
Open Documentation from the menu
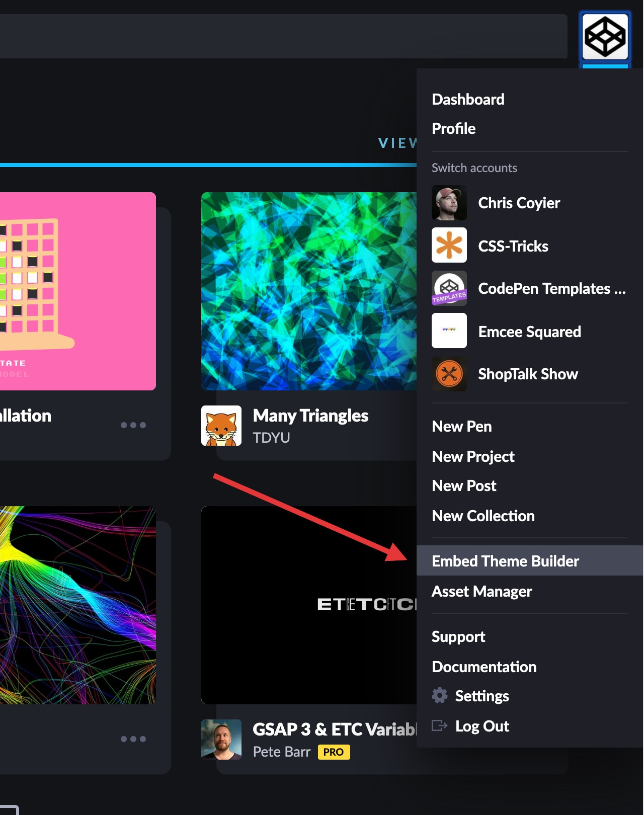[x=484, y=667]
